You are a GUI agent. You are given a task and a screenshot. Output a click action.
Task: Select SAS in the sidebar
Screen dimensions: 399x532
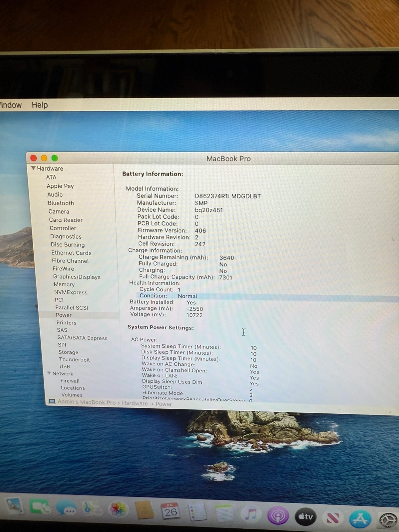coord(62,330)
